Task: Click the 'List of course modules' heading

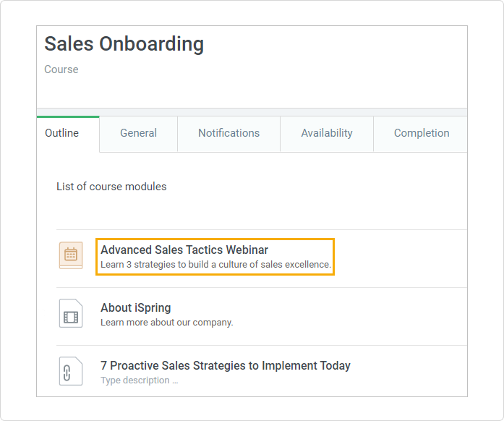Action: point(111,187)
